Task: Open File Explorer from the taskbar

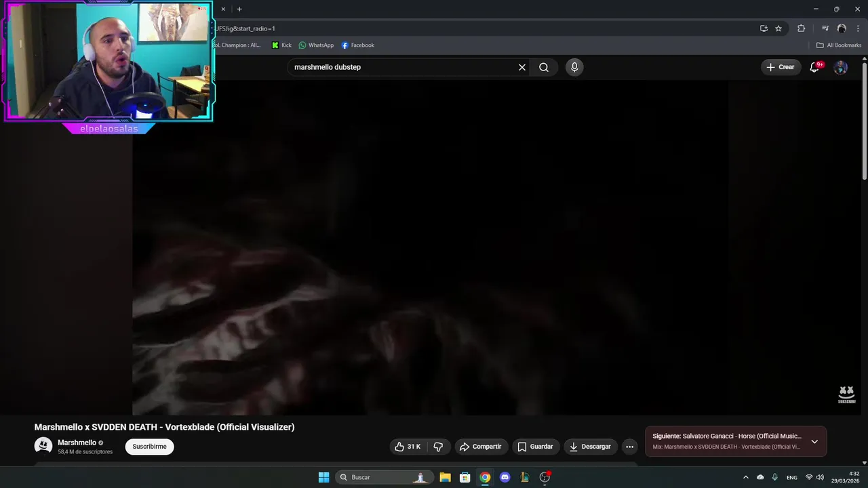Action: (445, 477)
